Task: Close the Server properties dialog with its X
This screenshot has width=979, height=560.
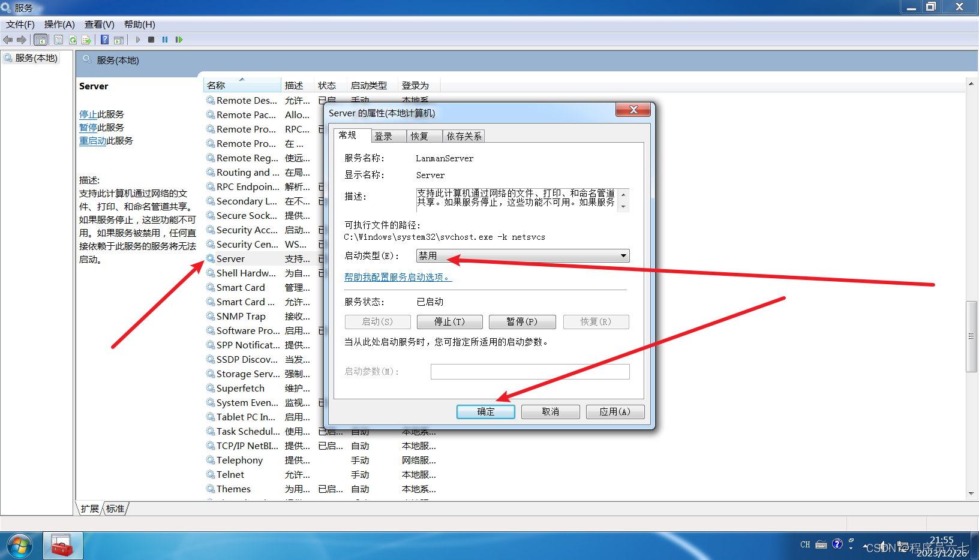Action: 633,110
